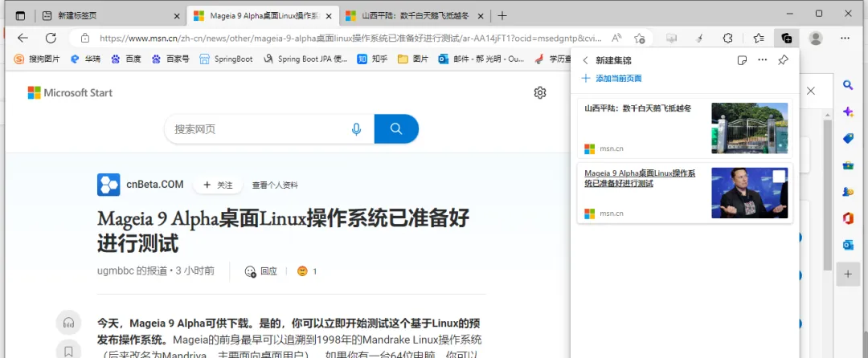This screenshot has width=868, height=358.
Task: Close the 新建标签页 tab
Action: (x=177, y=16)
